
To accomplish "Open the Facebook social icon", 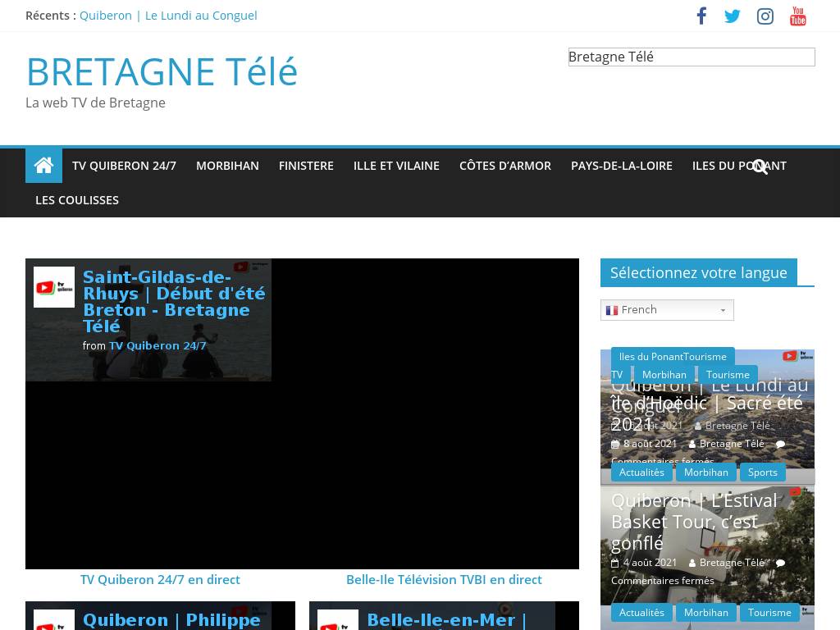I will coord(701,16).
